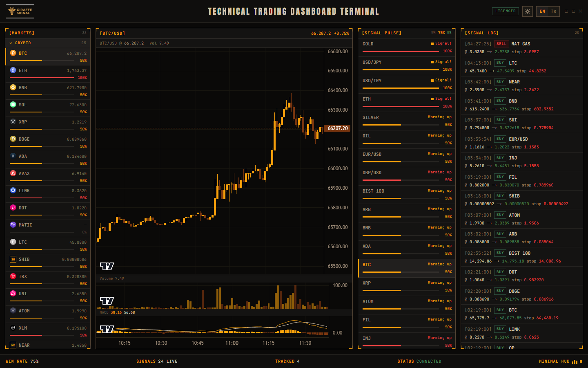
Task: Click BTC/USD chart panel title
Action: tap(112, 34)
